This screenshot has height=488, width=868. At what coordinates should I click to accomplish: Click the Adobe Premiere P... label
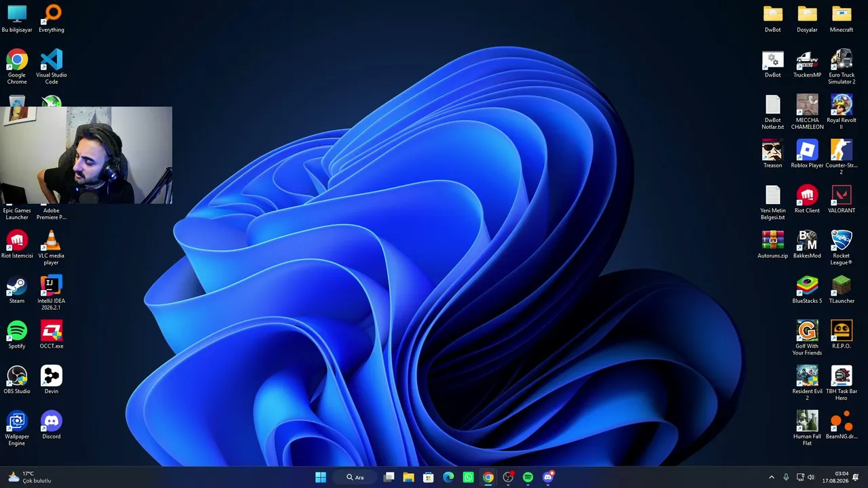[x=52, y=213]
